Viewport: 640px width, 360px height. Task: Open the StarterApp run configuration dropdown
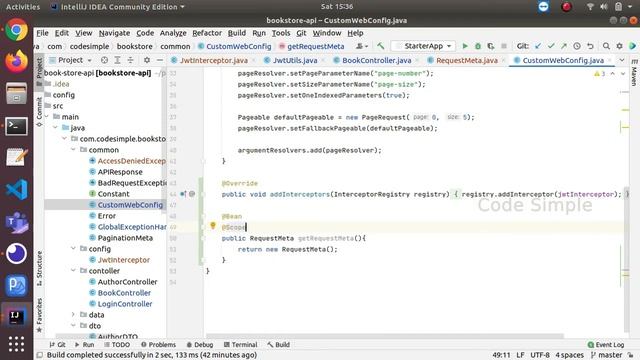tap(423, 46)
